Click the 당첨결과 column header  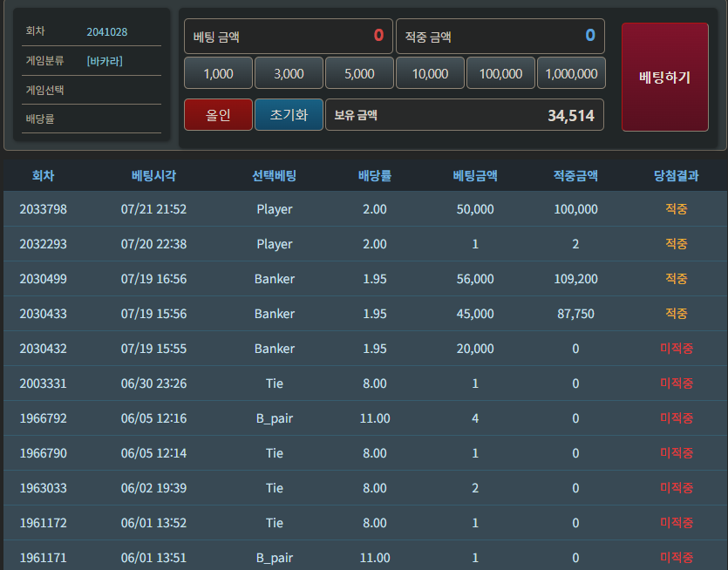(676, 175)
